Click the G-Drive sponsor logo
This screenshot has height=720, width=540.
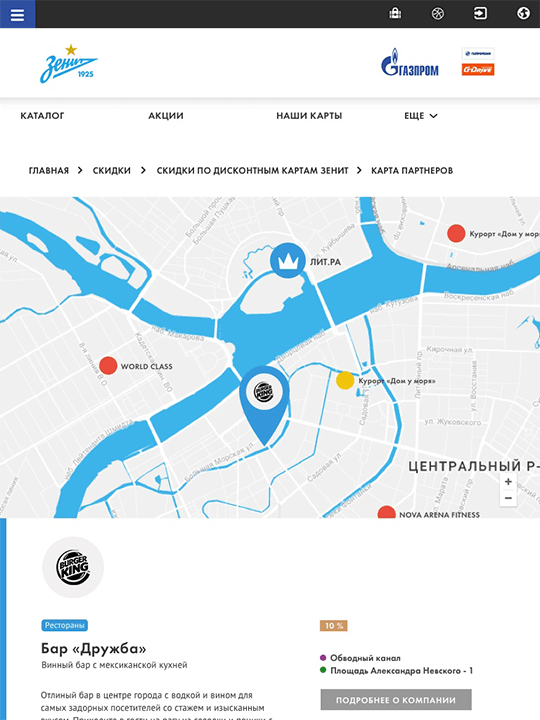coord(478,69)
